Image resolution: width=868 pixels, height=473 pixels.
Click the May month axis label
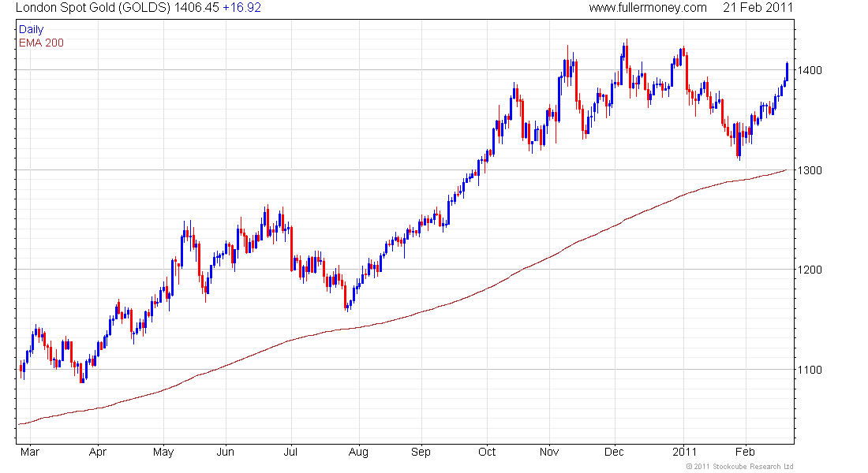pyautogui.click(x=163, y=453)
